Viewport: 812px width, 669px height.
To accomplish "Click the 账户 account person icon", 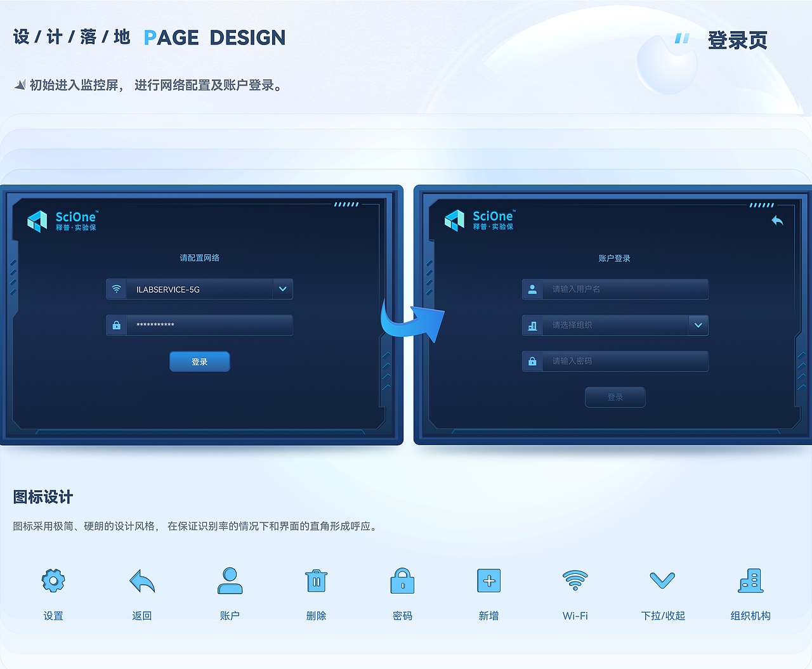I will pos(229,580).
